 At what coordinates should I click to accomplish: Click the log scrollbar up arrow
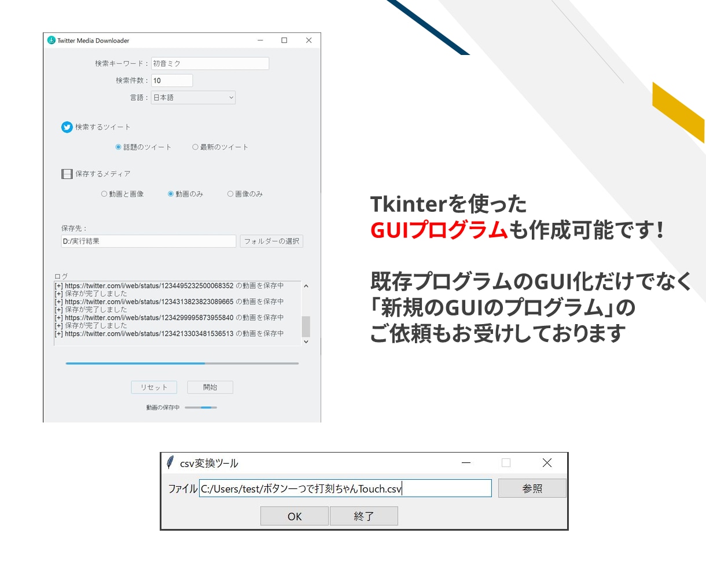tap(306, 286)
